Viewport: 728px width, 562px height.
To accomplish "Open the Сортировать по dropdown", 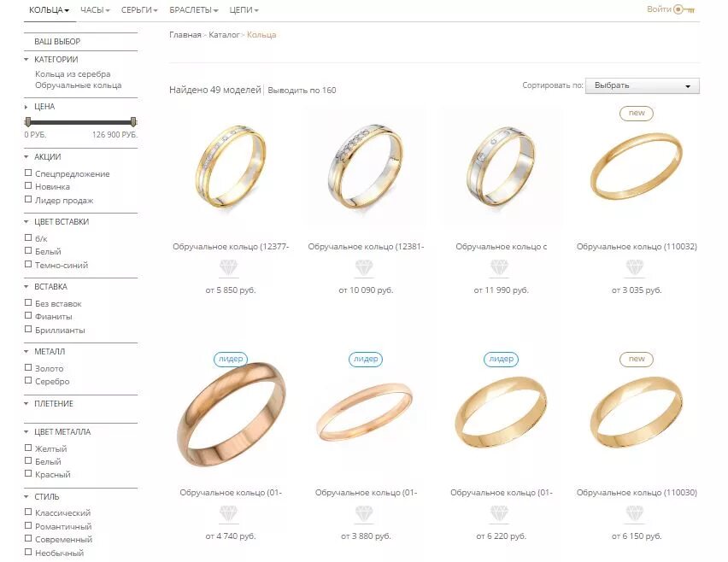I will click(642, 86).
